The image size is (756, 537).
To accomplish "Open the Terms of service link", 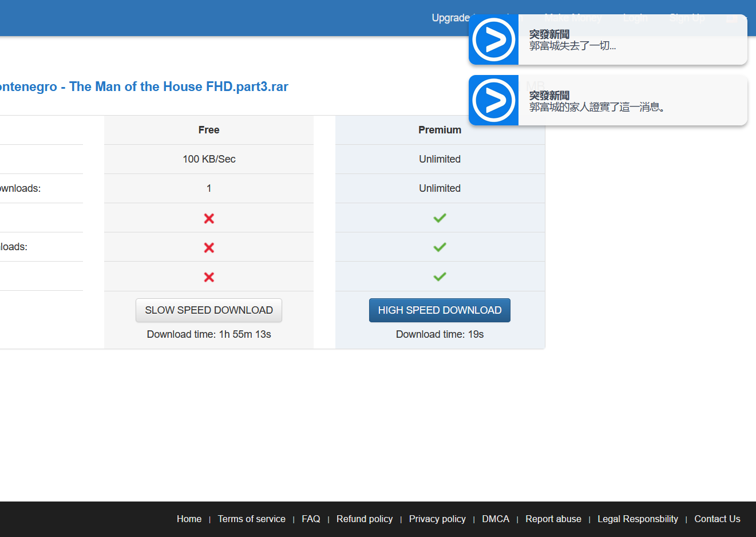I will pyautogui.click(x=252, y=519).
